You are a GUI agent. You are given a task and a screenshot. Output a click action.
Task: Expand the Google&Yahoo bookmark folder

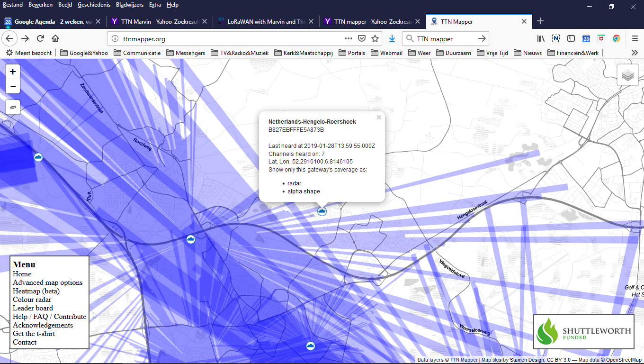point(84,53)
